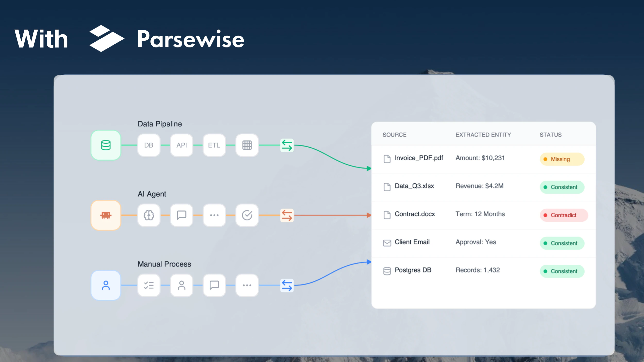Viewport: 644px width, 362px height.
Task: Select the Client Email source name
Action: 412,242
